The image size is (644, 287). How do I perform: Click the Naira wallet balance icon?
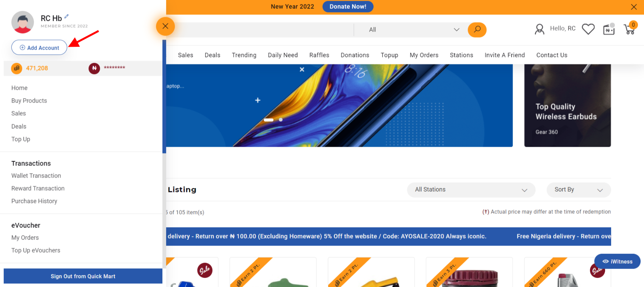[x=94, y=68]
